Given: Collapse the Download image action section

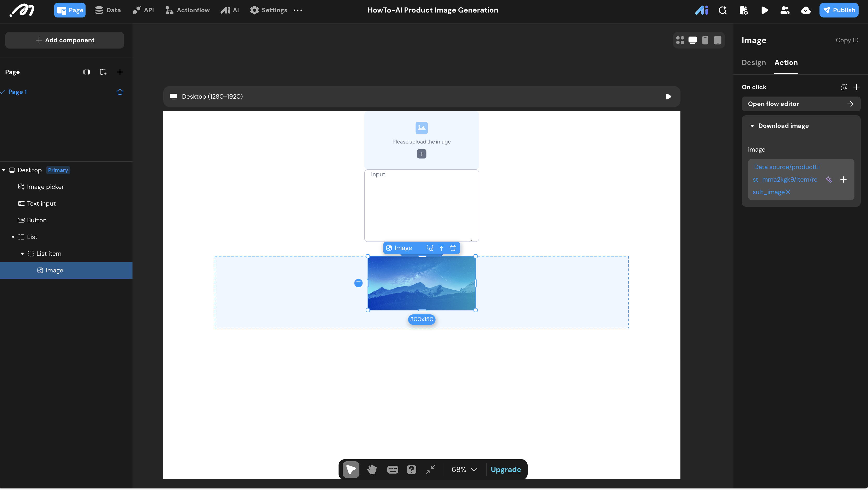Looking at the screenshot, I should [752, 126].
